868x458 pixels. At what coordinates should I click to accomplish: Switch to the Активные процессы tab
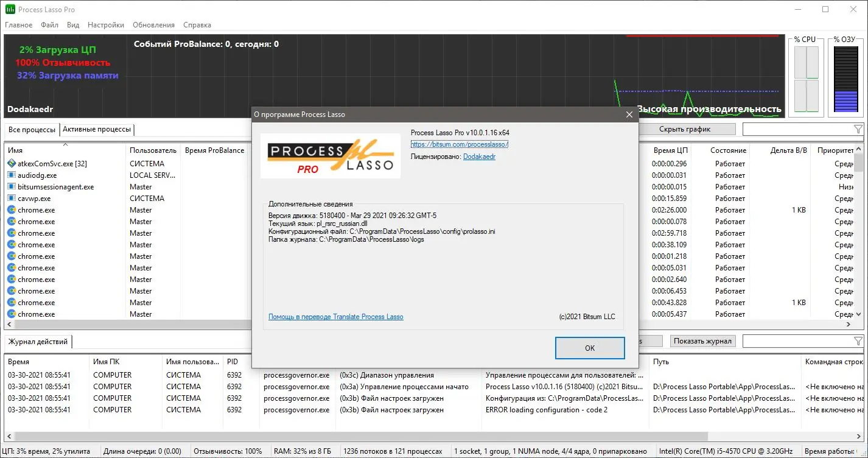coord(97,130)
